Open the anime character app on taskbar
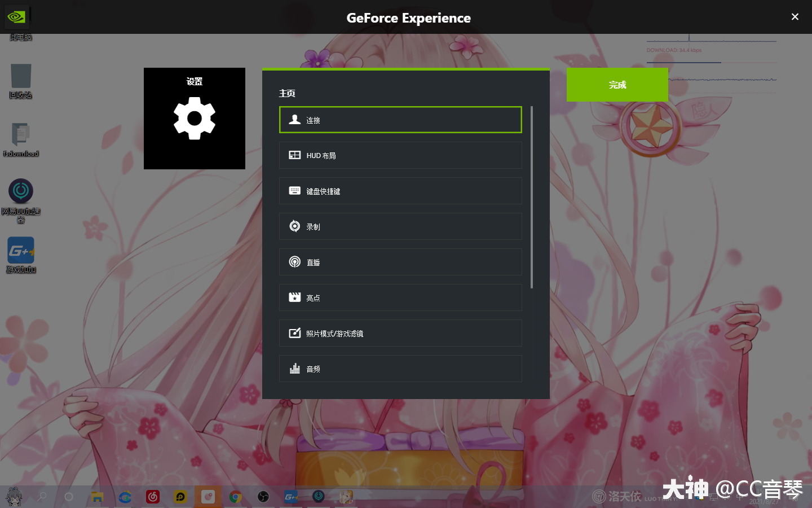This screenshot has width=812, height=508. pos(346,497)
